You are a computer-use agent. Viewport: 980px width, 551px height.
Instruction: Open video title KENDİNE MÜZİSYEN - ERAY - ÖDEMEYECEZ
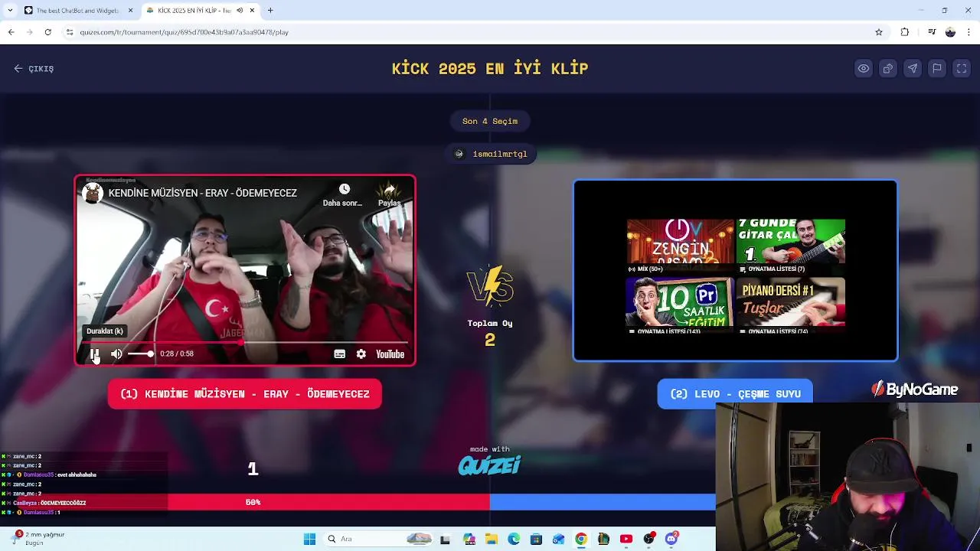[x=203, y=193]
